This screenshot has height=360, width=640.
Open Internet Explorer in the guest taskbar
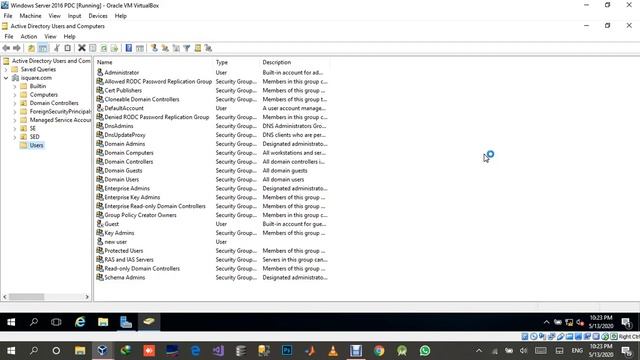(x=80, y=322)
